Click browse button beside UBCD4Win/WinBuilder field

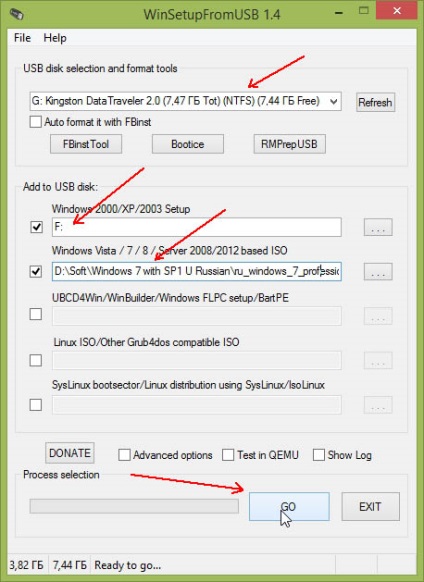378,316
